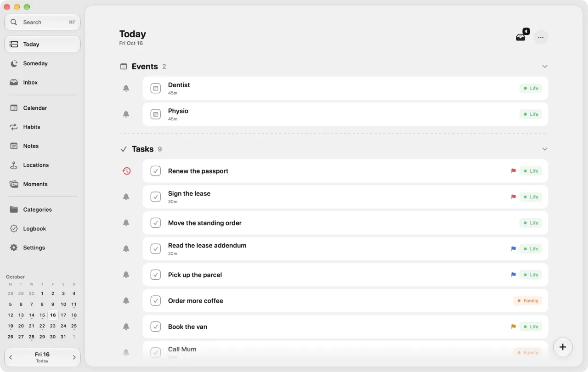Check off Renew the passport
This screenshot has width=588, height=372.
pos(156,171)
